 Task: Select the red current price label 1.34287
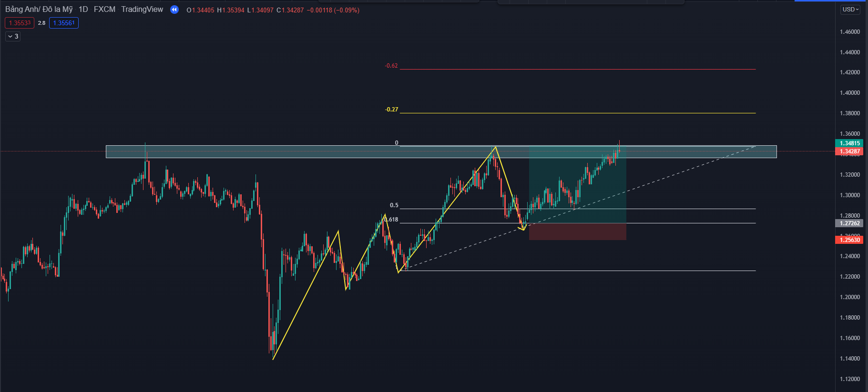(849, 151)
